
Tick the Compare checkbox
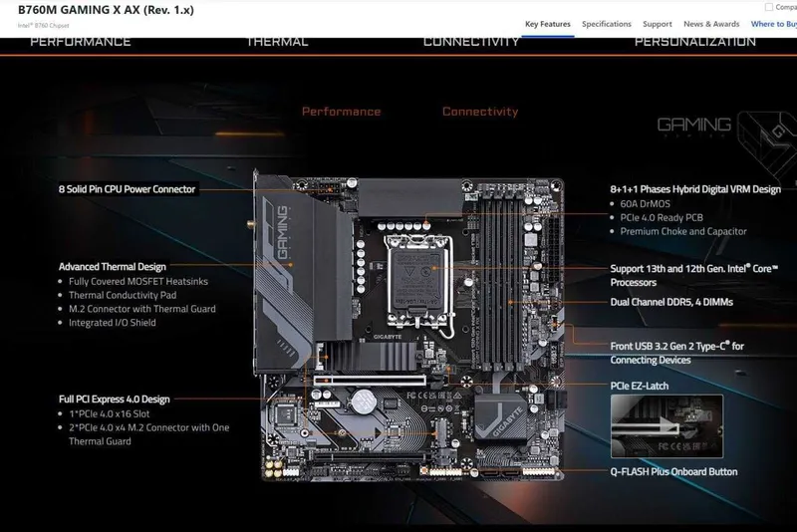tap(769, 7)
